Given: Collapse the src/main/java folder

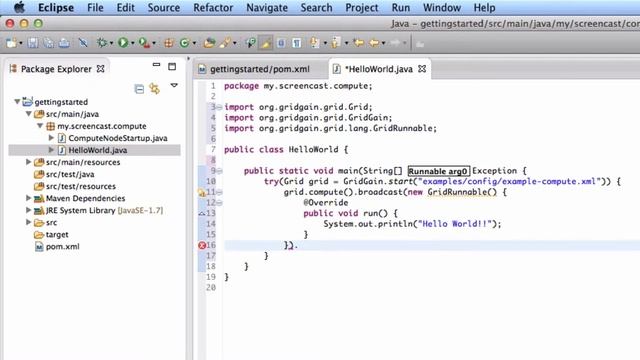Looking at the screenshot, I should click(29, 114).
